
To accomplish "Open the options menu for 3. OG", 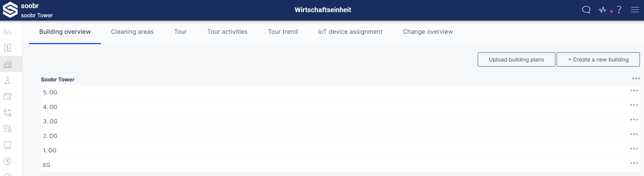I will [x=634, y=120].
